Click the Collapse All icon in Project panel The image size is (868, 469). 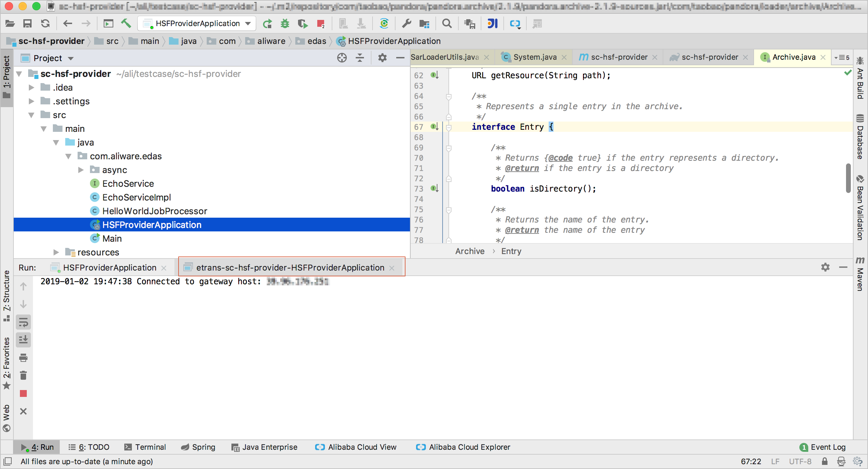pyautogui.click(x=360, y=58)
